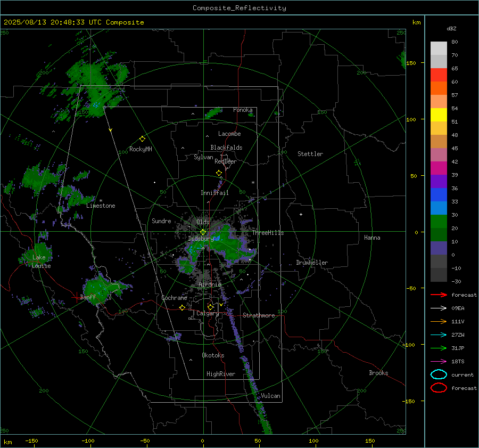This screenshot has height=448, width=479.
Task: Click the -150 tick on bottom axis
Action: [x=31, y=441]
